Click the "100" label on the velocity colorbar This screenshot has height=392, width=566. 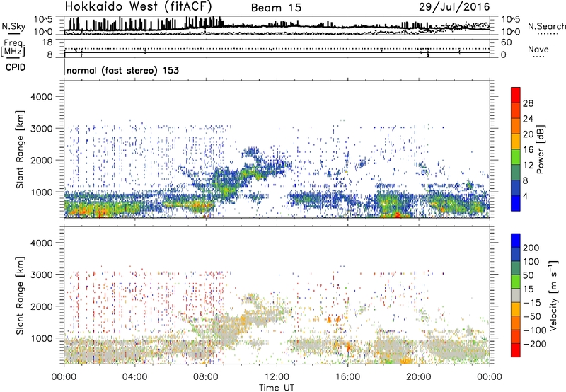(x=531, y=262)
